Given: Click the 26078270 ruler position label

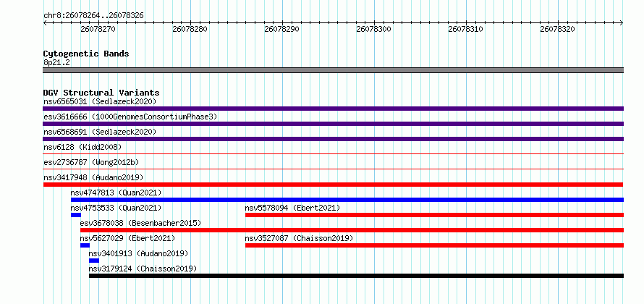Looking at the screenshot, I should (98, 29).
